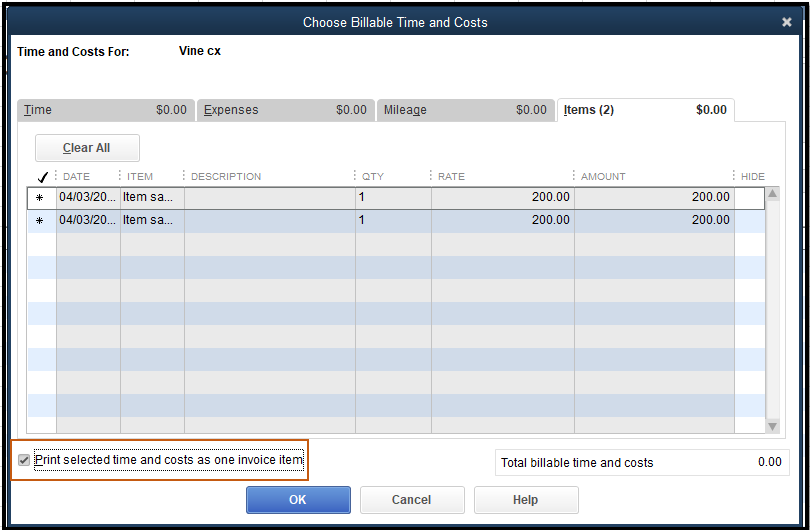810x530 pixels.
Task: Click the 200.00 rate in second row
Action: click(x=503, y=221)
